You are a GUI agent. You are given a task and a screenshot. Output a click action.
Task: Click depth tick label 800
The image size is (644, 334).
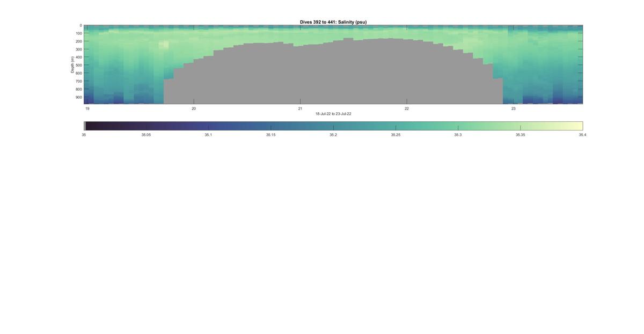(78, 89)
